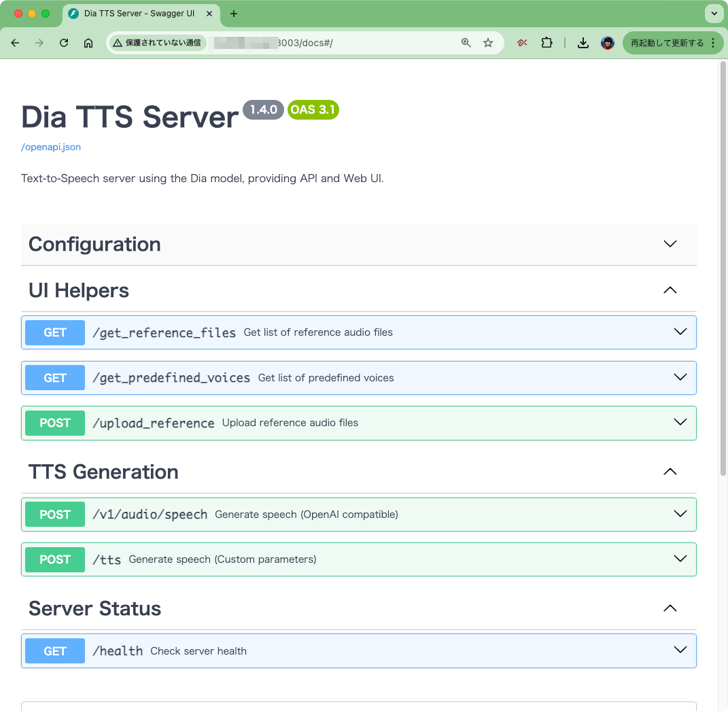
Task: Click the /upload_reference path text
Action: (x=154, y=423)
